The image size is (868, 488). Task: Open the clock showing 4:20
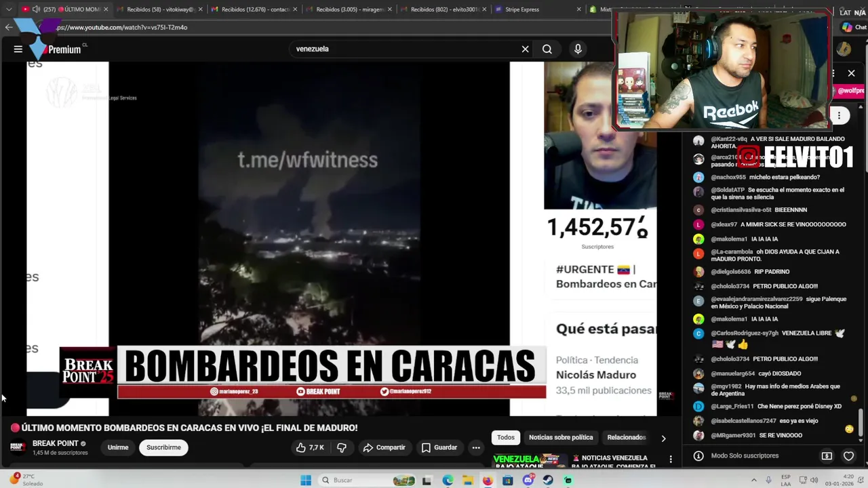pyautogui.click(x=840, y=480)
